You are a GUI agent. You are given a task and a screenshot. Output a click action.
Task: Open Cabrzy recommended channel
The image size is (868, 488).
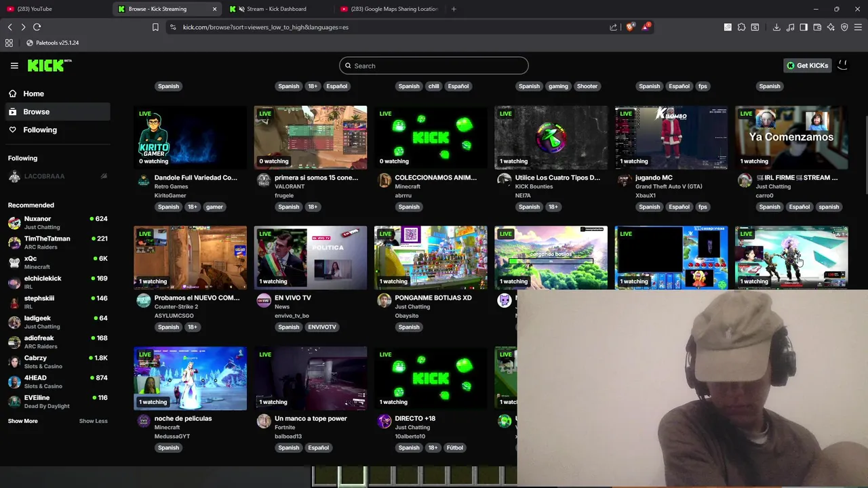pyautogui.click(x=58, y=362)
